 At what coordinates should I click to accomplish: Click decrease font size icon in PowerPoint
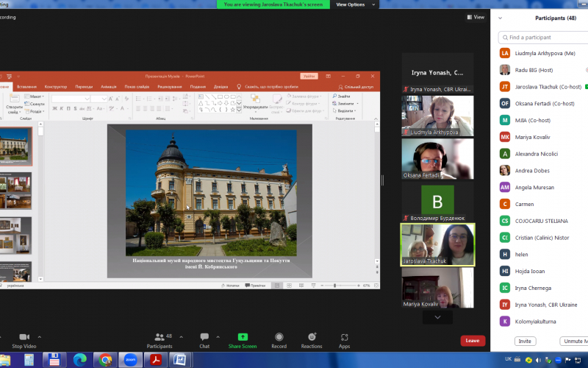coord(118,99)
